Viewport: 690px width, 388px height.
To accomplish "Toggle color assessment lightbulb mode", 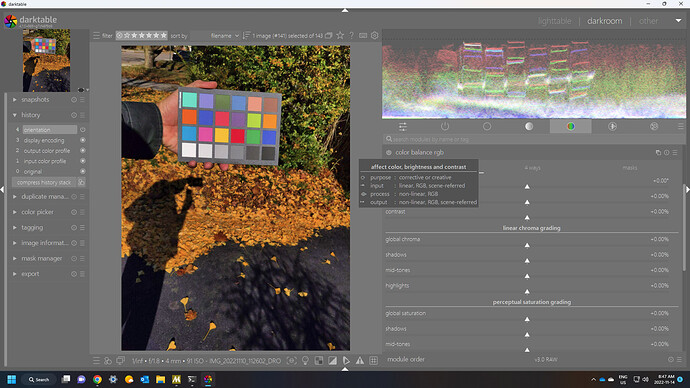I will point(305,361).
